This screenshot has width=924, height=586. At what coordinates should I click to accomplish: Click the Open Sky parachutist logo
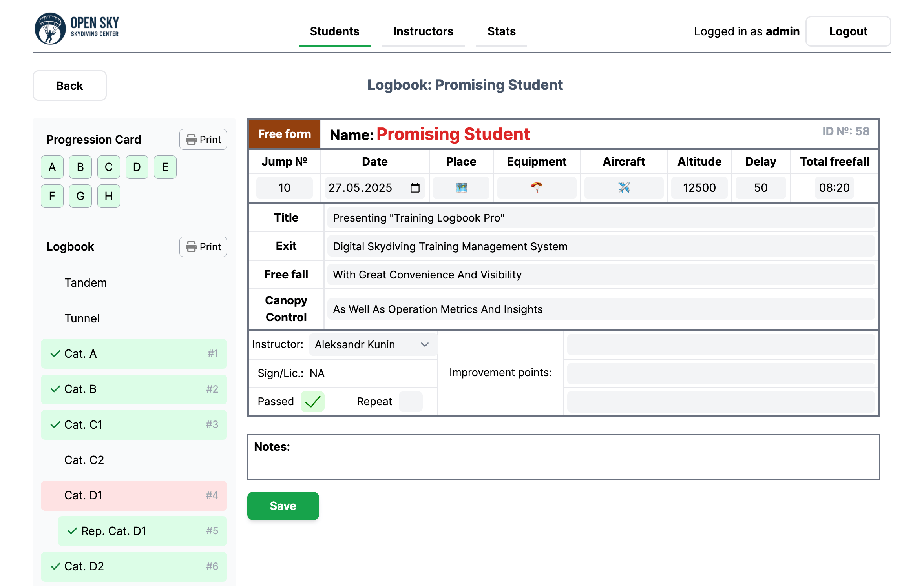coord(51,27)
